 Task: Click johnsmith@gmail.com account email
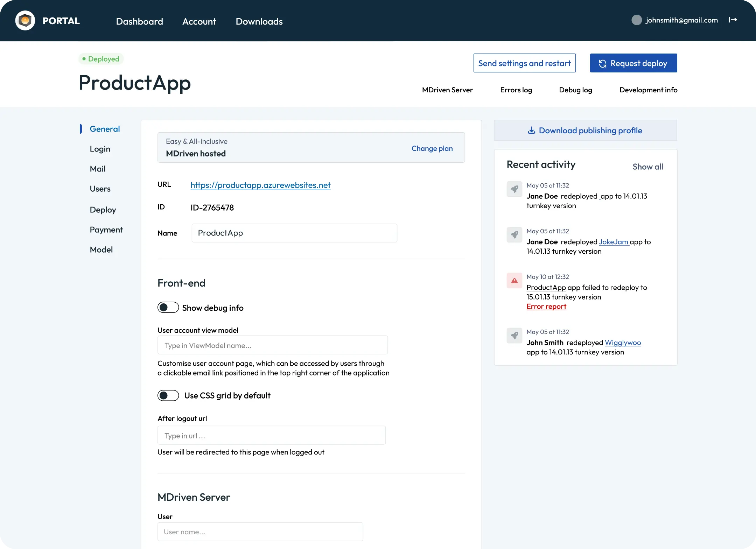coord(682,20)
